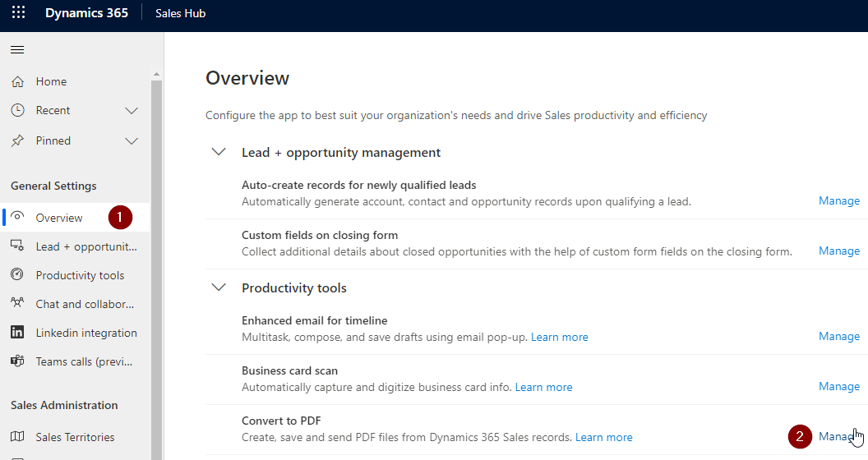The image size is (868, 460).
Task: Click the LinkedIn integration icon
Action: tap(18, 332)
